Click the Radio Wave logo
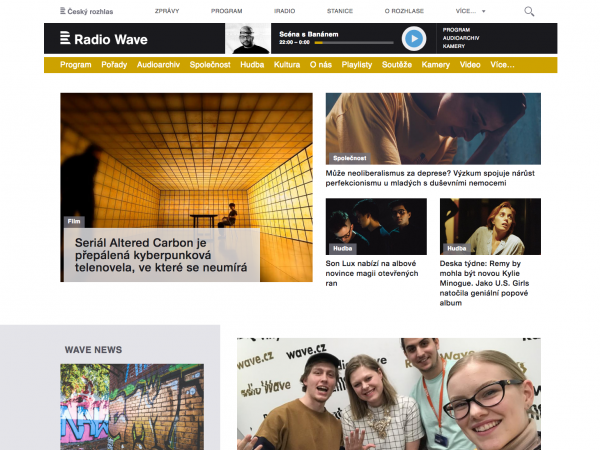600x450 pixels. (104, 39)
